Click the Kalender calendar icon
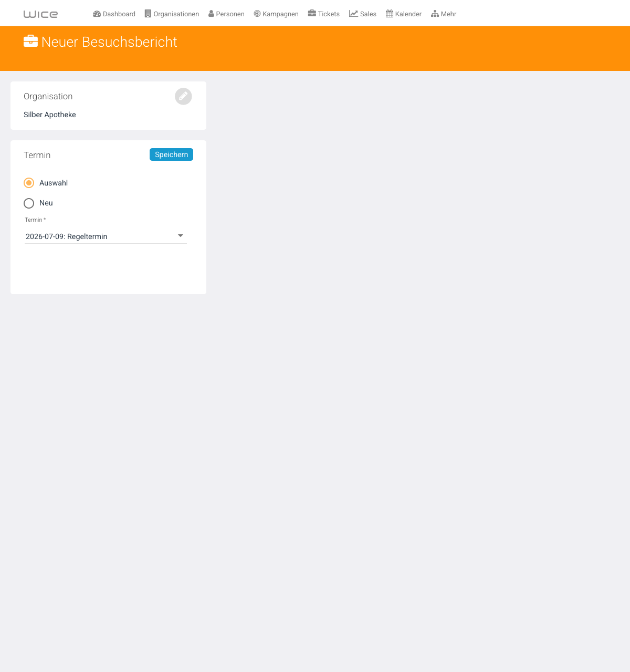The image size is (630, 672). [390, 14]
